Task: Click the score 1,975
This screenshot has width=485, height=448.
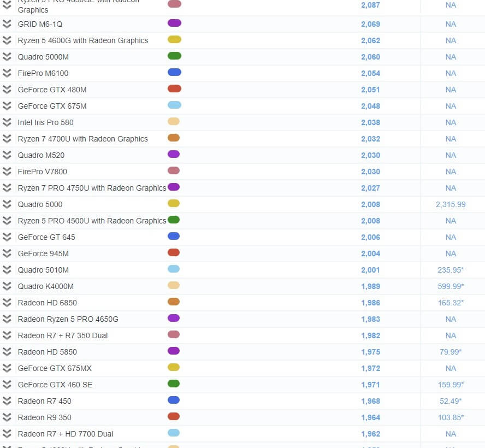Action: click(x=370, y=352)
